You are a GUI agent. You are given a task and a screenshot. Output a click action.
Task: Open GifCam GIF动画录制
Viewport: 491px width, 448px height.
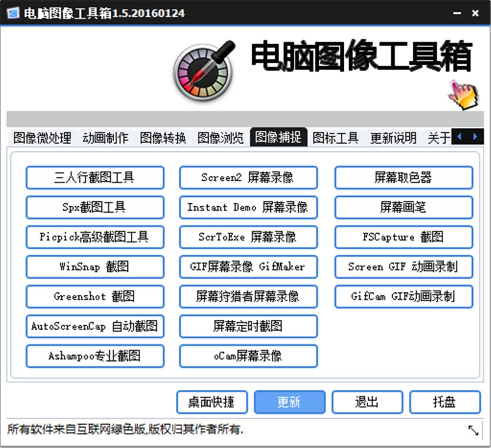pyautogui.click(x=403, y=297)
